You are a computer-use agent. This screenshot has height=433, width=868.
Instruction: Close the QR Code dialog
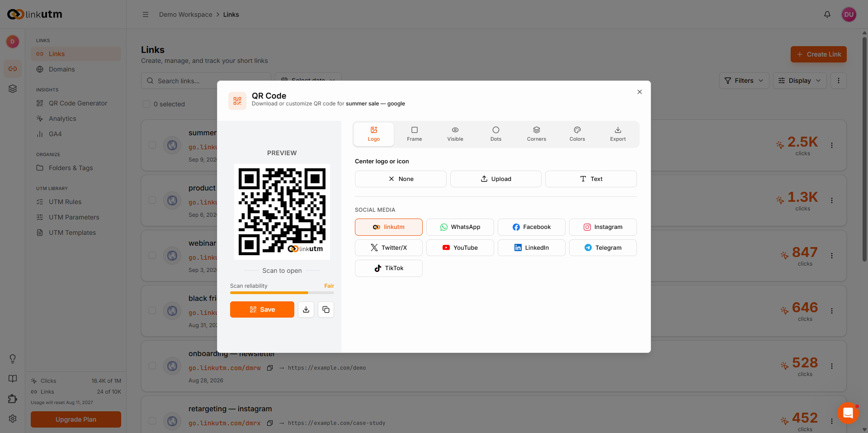[639, 92]
